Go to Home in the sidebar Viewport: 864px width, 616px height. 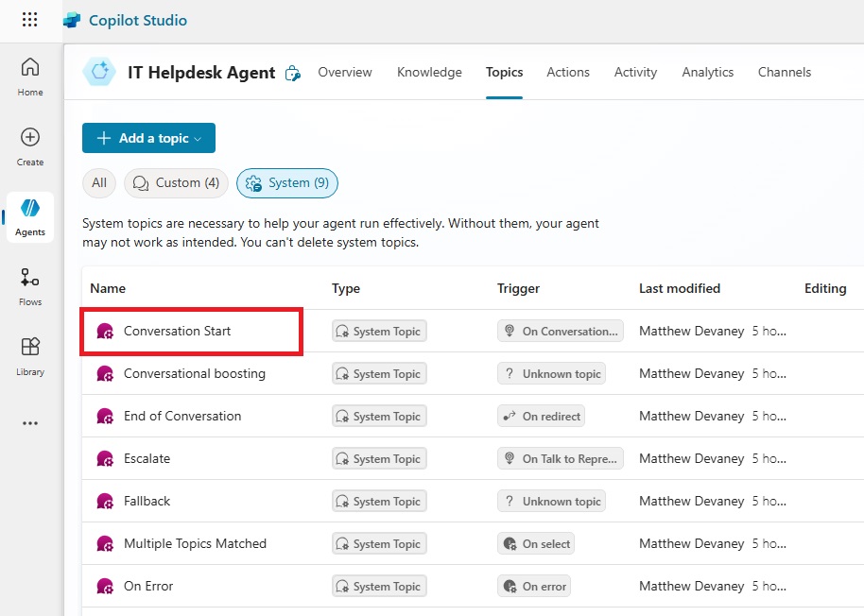[30, 77]
